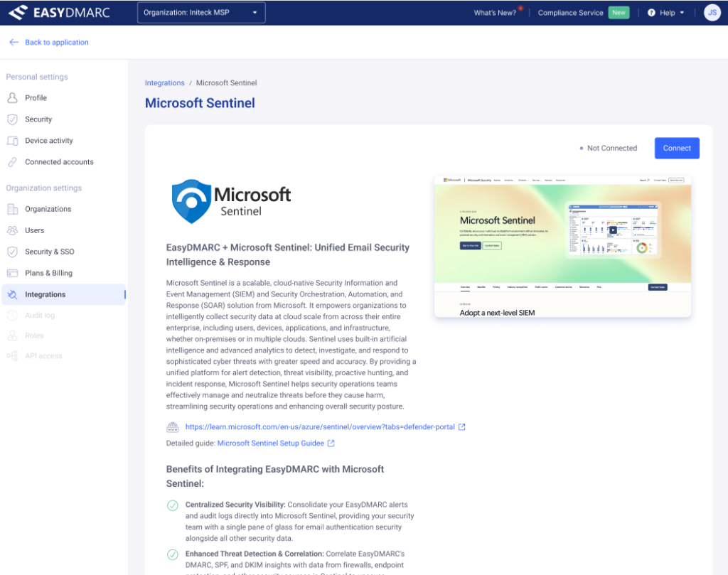728x575 pixels.
Task: Click the Plans & Billing card icon
Action: [x=13, y=273]
